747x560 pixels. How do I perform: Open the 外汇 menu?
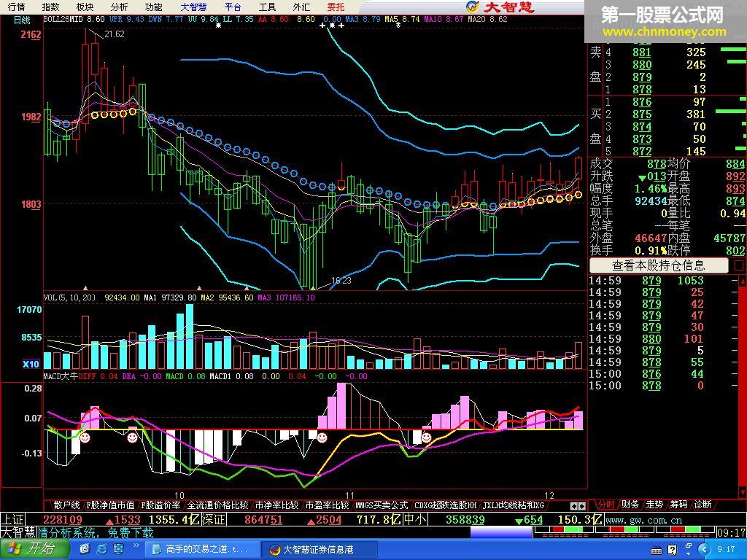pyautogui.click(x=301, y=7)
